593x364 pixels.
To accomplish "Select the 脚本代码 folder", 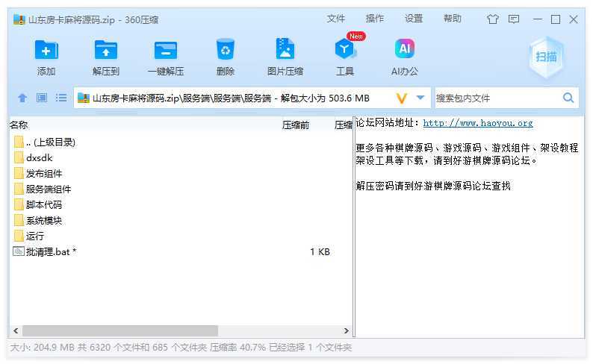I will (x=43, y=204).
